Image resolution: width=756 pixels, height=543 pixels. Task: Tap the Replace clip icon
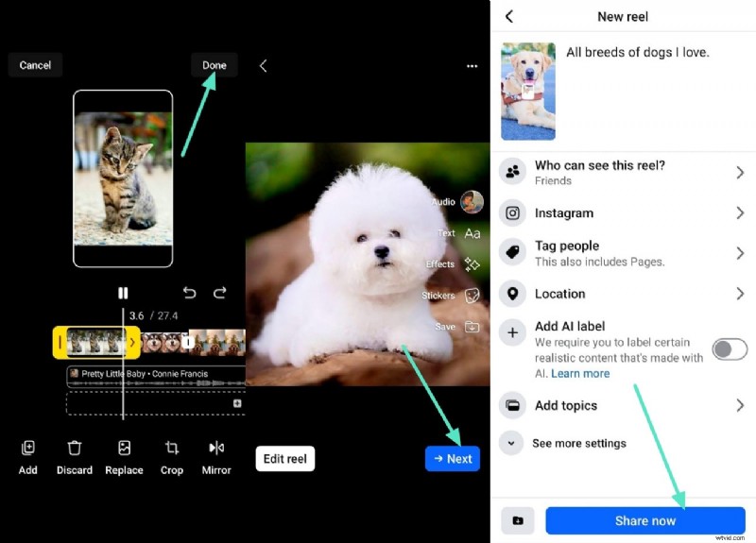pyautogui.click(x=124, y=449)
